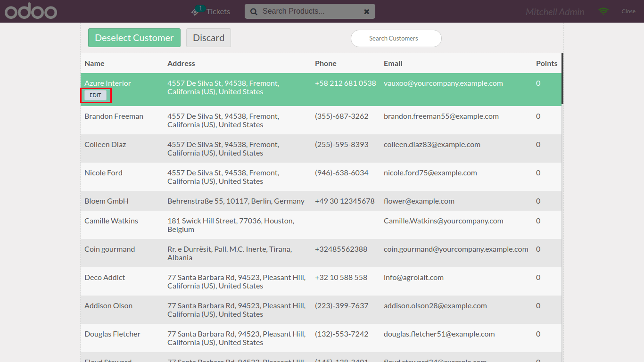The image size is (644, 362).
Task: Click phone +58 212 681 0538
Action: pyautogui.click(x=346, y=83)
